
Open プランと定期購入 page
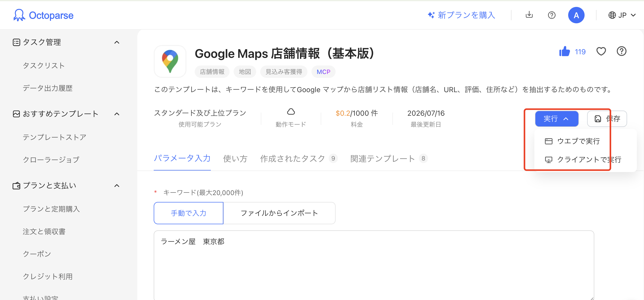click(51, 209)
